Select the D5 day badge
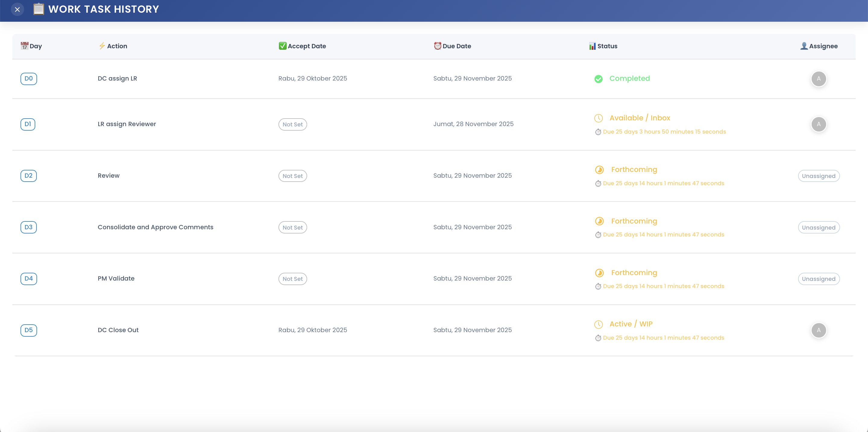Viewport: 868px width, 432px height. click(x=29, y=330)
